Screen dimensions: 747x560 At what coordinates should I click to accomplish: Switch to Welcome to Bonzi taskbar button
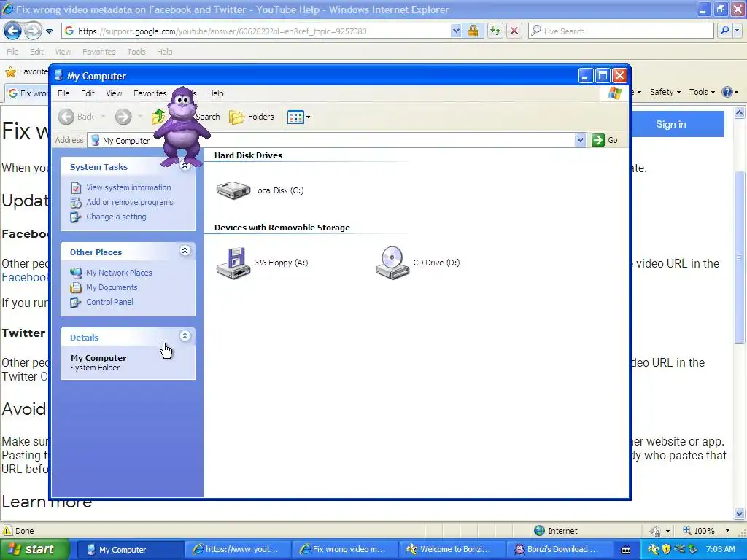click(x=451, y=550)
